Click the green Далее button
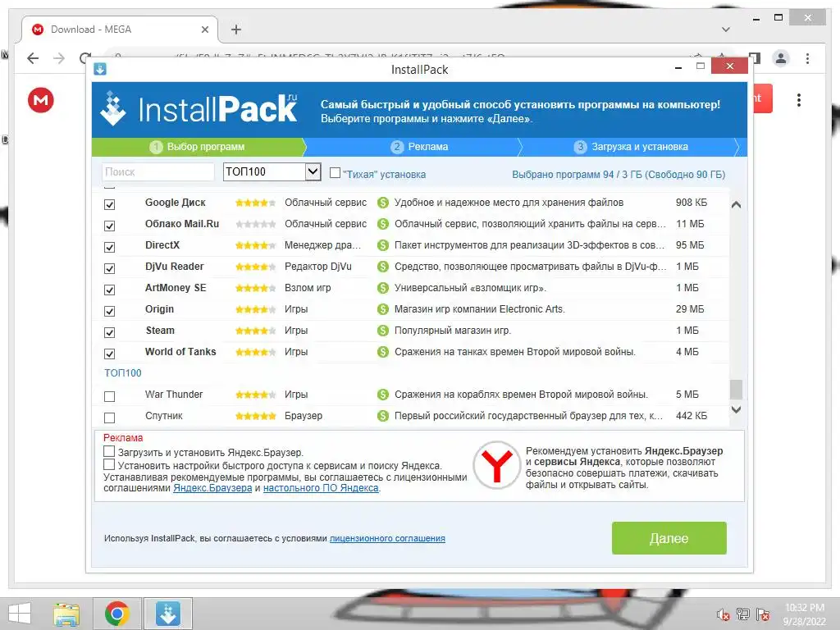 click(x=669, y=538)
